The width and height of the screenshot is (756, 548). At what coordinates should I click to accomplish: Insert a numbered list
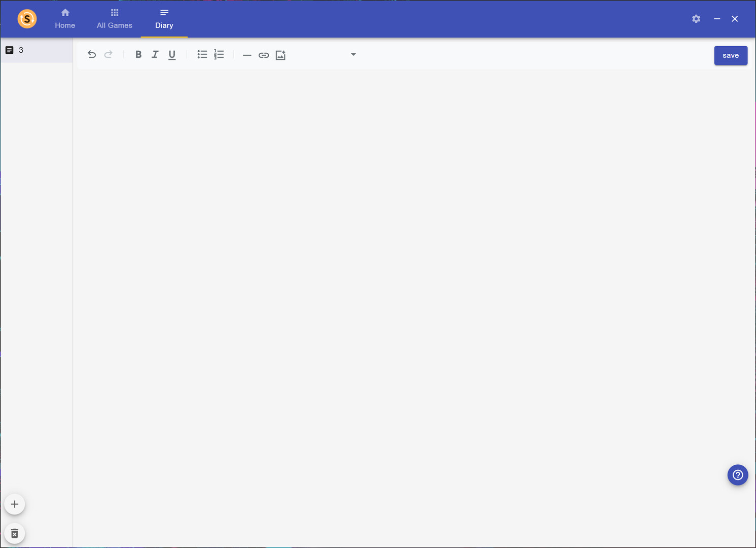click(219, 54)
